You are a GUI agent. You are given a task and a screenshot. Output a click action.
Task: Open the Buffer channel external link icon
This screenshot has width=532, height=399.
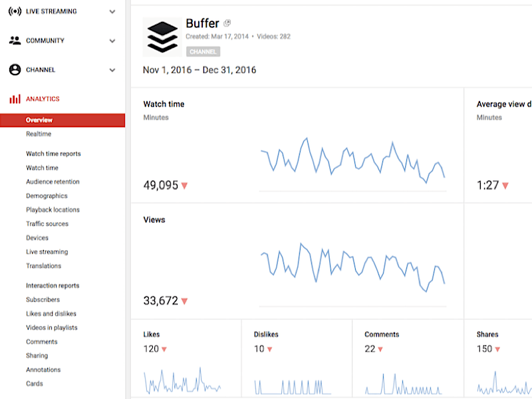click(227, 23)
